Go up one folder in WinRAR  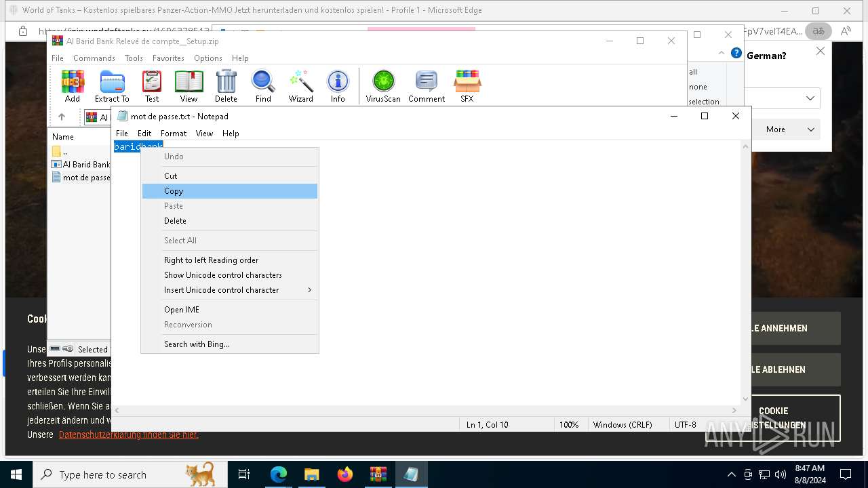(x=62, y=117)
